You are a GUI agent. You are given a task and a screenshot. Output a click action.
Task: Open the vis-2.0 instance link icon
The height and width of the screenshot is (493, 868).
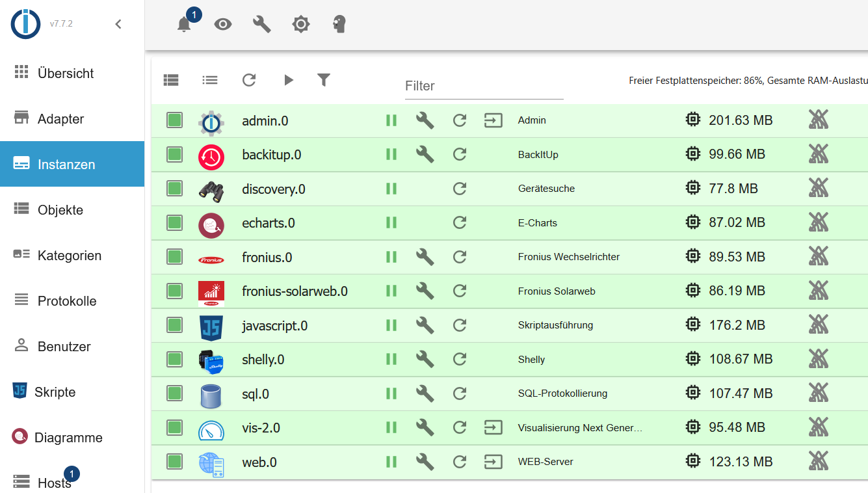pos(493,427)
